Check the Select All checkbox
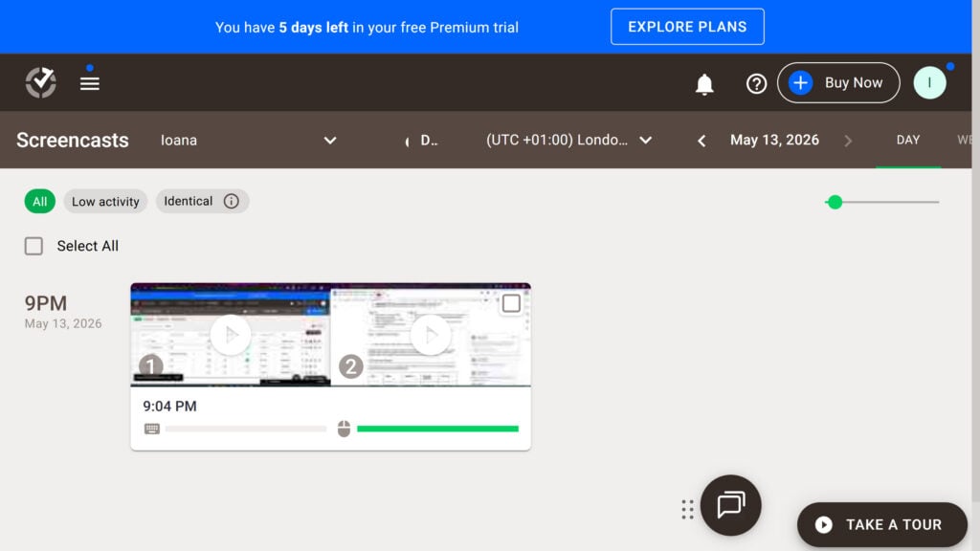This screenshot has height=551, width=980. pos(33,246)
